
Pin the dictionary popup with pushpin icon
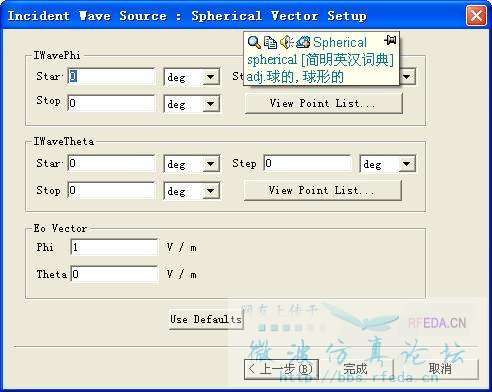(x=390, y=40)
